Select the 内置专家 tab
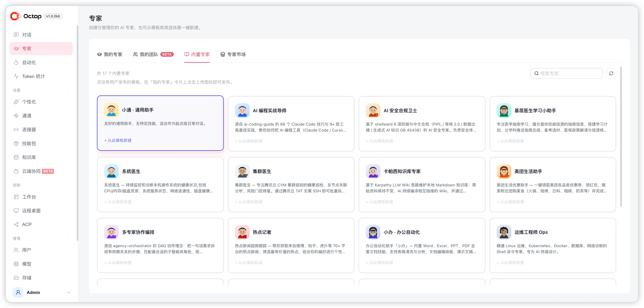The width and height of the screenshot is (644, 308). point(197,55)
